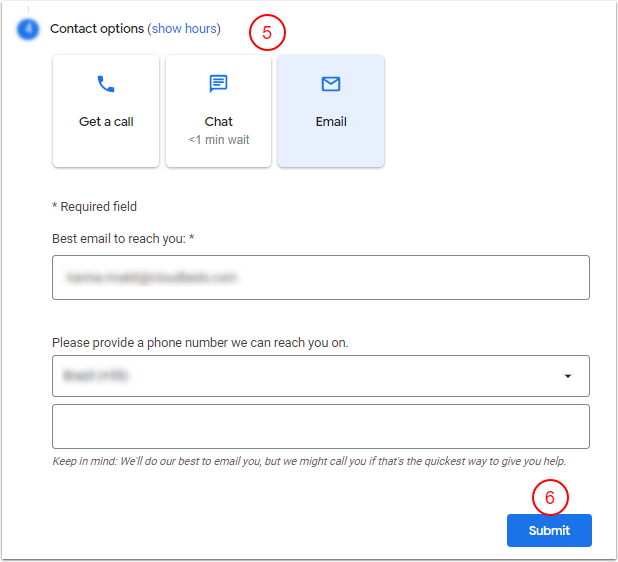The width and height of the screenshot is (618, 562).
Task: Click the envelope icon in Email card
Action: (331, 85)
